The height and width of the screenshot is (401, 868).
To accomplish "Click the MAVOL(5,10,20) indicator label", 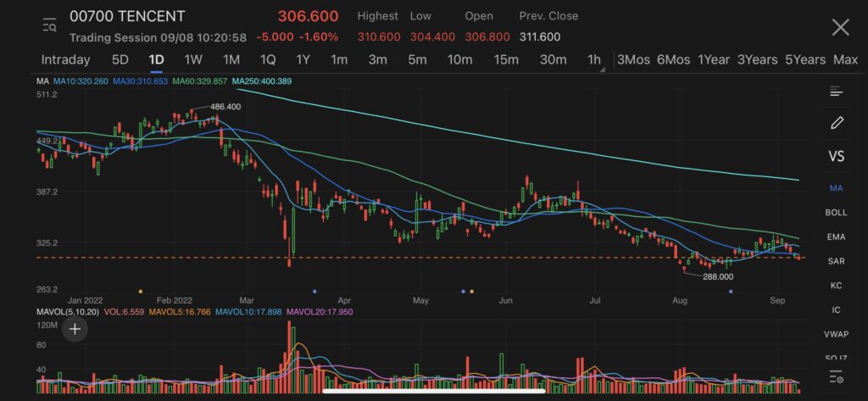I will point(68,312).
